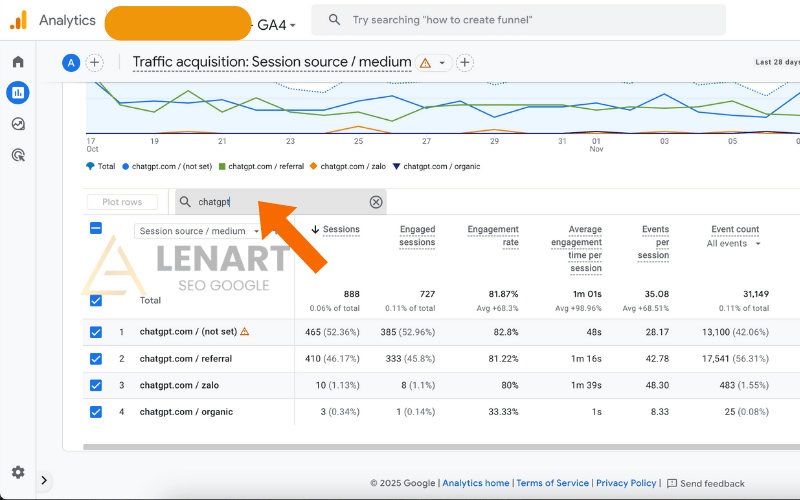Uncheck the chatgpt.com / zalo row
This screenshot has width=800, height=500.
click(96, 385)
